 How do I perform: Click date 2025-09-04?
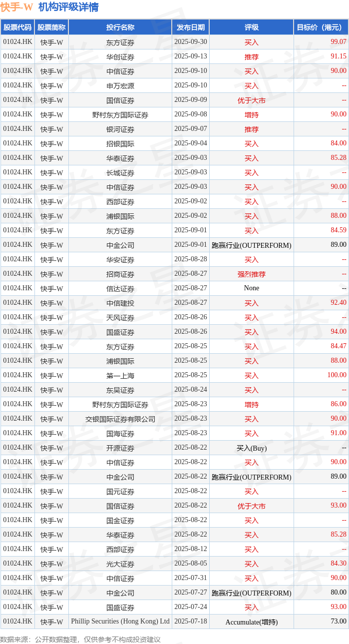[191, 143]
